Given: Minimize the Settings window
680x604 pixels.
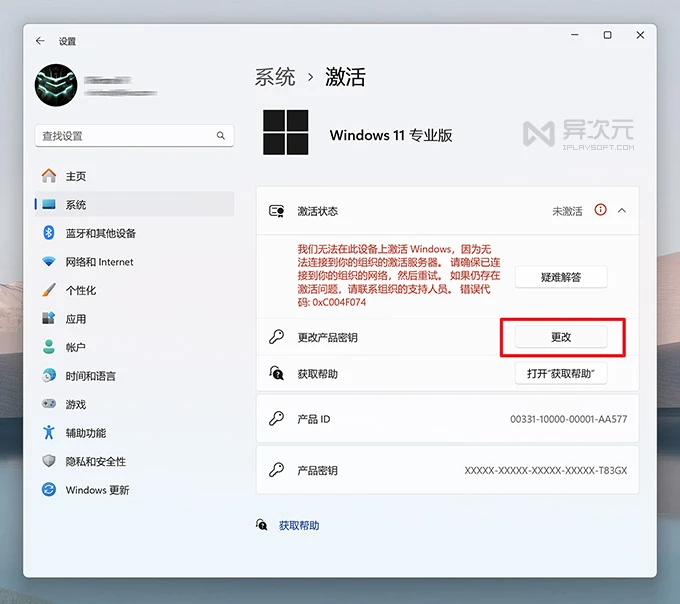Looking at the screenshot, I should click(x=575, y=35).
